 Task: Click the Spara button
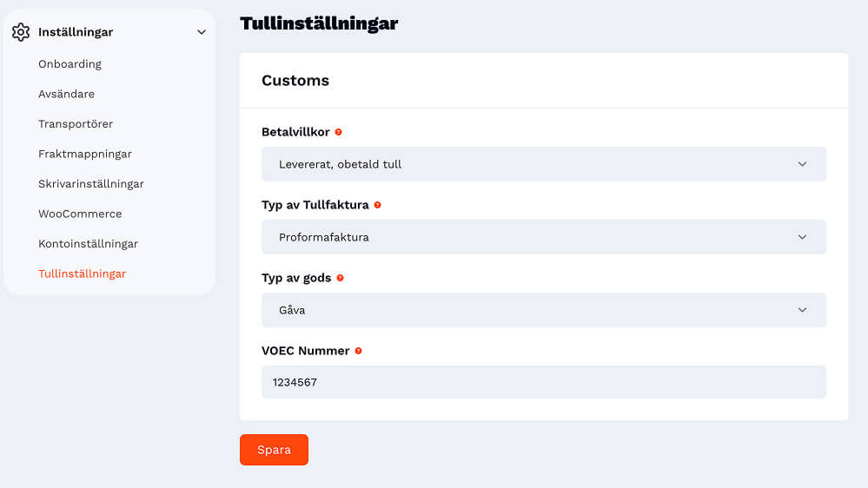point(274,450)
